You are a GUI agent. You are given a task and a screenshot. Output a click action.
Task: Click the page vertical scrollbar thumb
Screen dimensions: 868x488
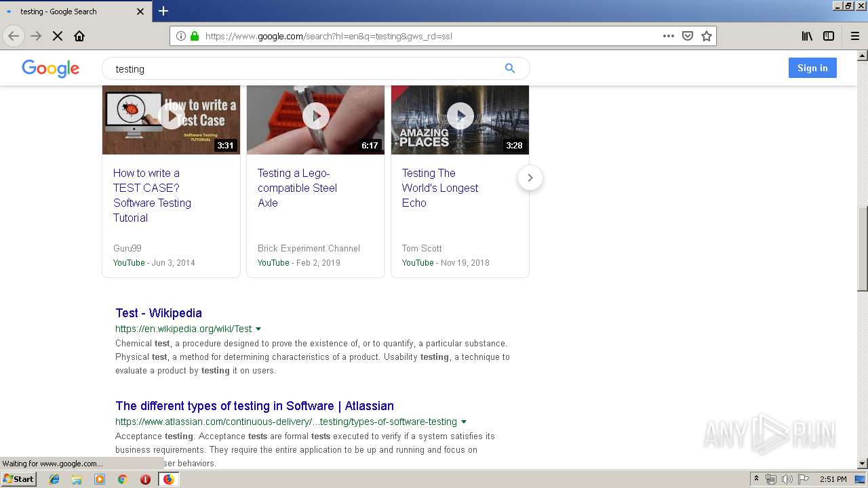(x=863, y=249)
